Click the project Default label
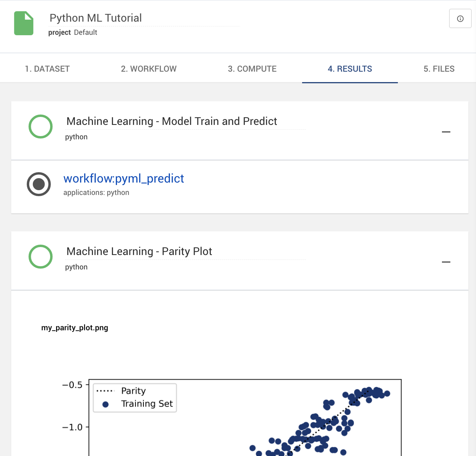476x456 pixels. point(73,32)
